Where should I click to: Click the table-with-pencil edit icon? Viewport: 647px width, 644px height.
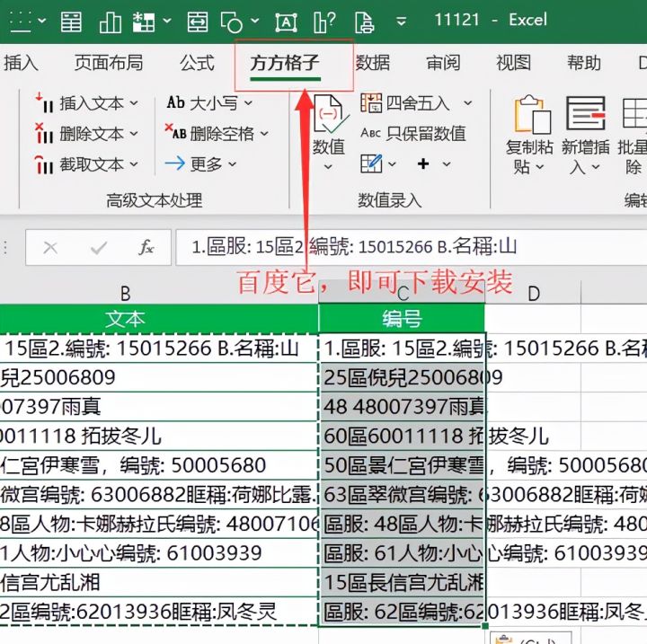pyautogui.click(x=371, y=163)
